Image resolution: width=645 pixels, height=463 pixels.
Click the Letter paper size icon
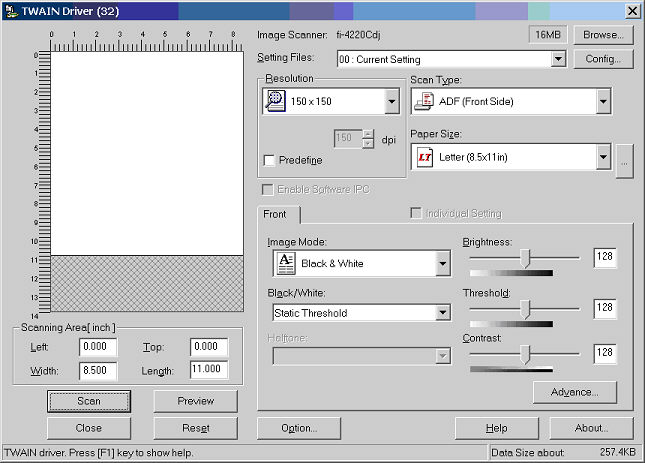pyautogui.click(x=423, y=157)
